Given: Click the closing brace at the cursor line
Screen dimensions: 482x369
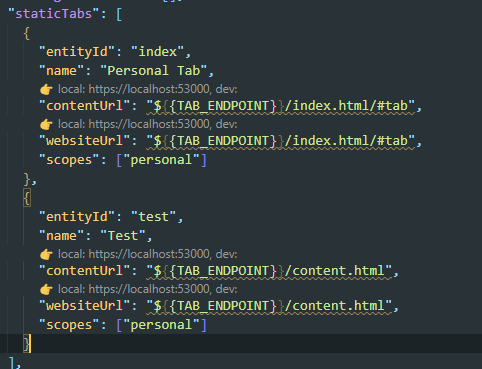Looking at the screenshot, I should coord(27,344).
